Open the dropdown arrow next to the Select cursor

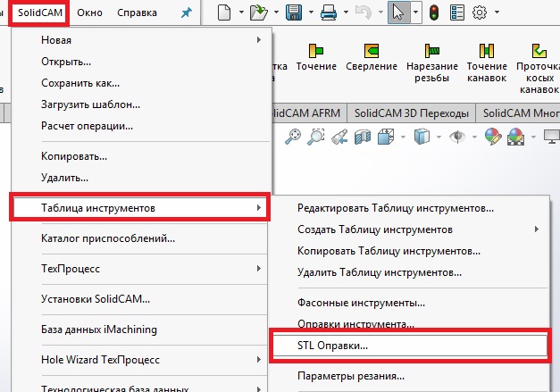tap(416, 13)
